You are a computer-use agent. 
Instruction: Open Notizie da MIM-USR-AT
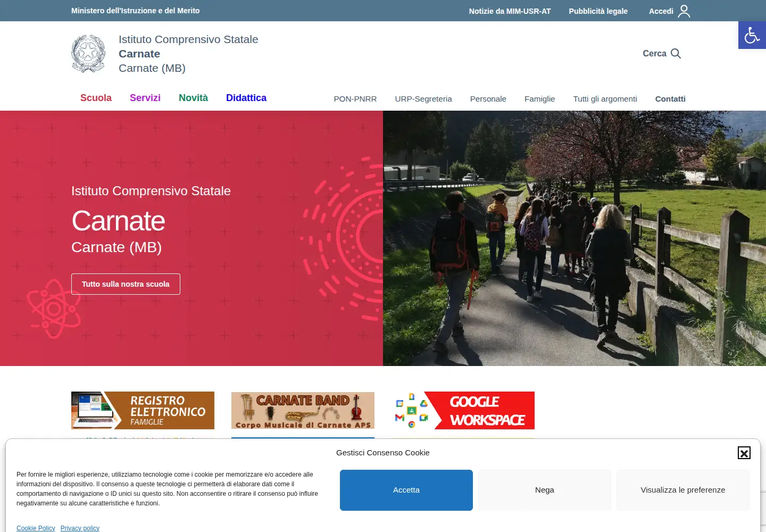pos(510,11)
